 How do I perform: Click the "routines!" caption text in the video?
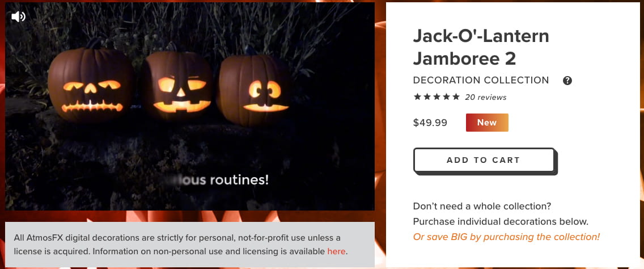coord(239,180)
